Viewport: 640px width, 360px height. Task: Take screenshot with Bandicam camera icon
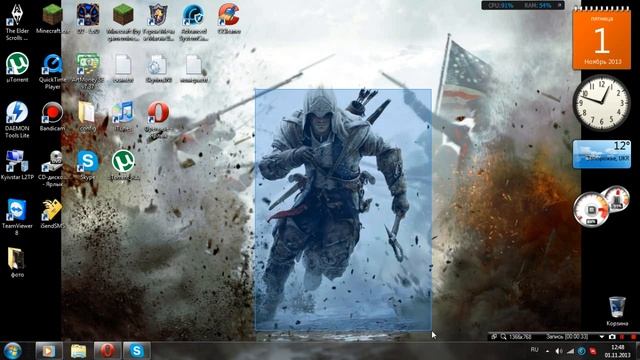pyautogui.click(x=612, y=337)
